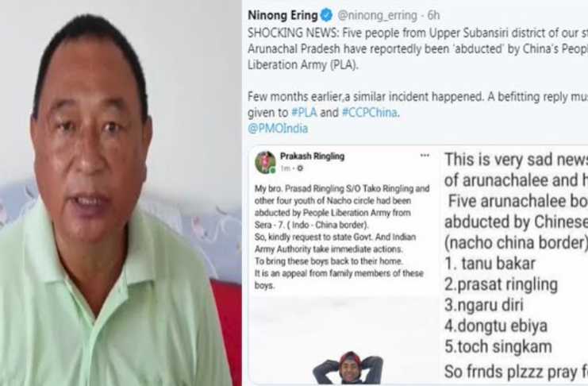Open the tweet's 6h timestamp
Screen dimensions: 588x386
click(x=433, y=15)
